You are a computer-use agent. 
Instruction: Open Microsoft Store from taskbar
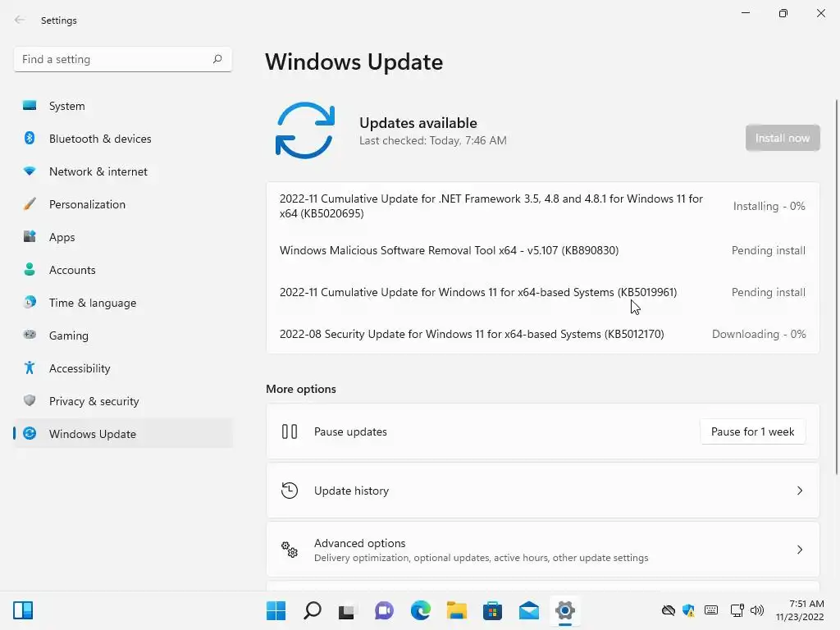(492, 610)
